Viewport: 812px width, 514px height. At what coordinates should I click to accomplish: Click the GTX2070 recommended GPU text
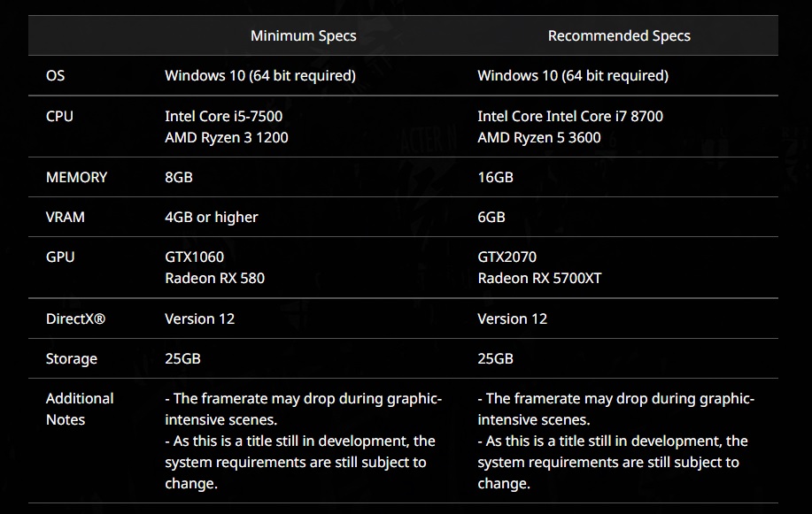(507, 257)
